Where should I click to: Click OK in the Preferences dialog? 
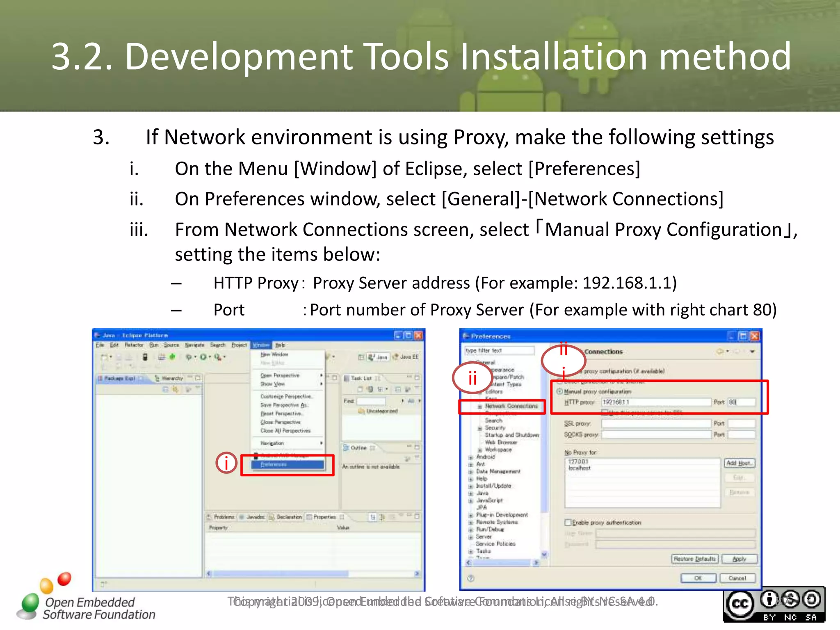[x=698, y=578]
